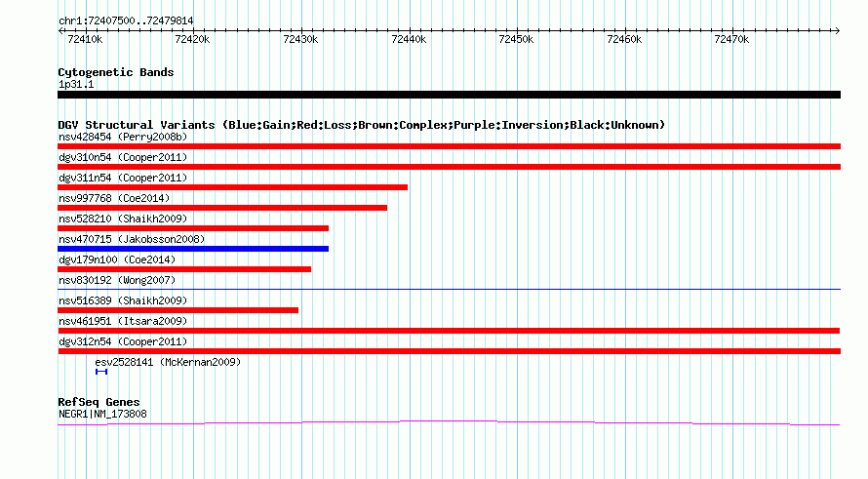Click the red nsv528210 variant bar
868x479 pixels.
coord(193,228)
